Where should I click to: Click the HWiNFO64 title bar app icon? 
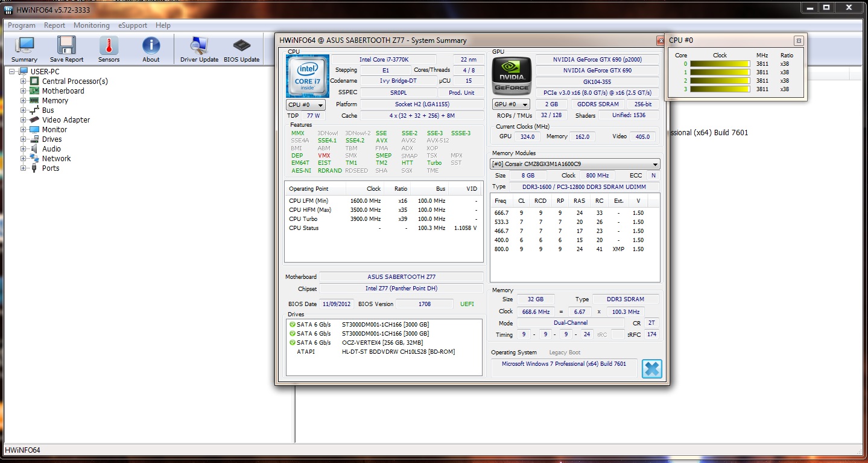pyautogui.click(x=8, y=10)
